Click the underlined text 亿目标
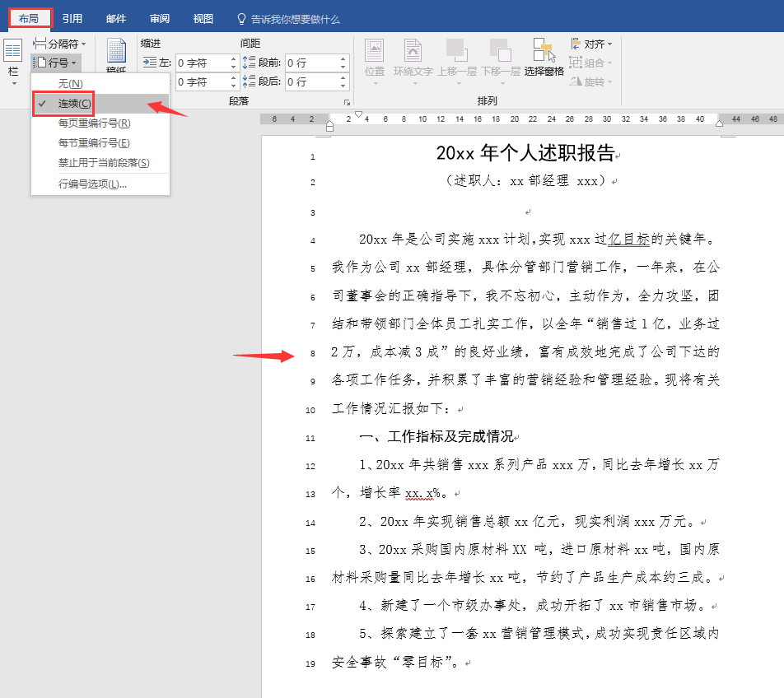 click(x=628, y=240)
